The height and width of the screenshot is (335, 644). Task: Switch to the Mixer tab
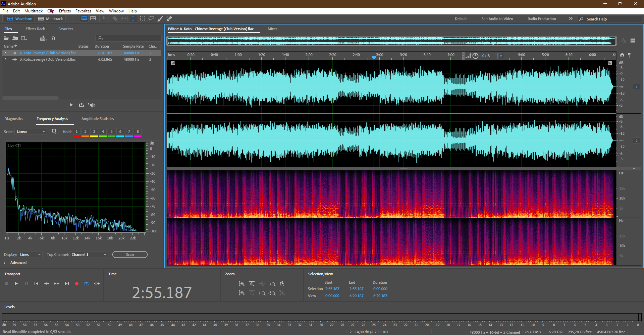[272, 29]
